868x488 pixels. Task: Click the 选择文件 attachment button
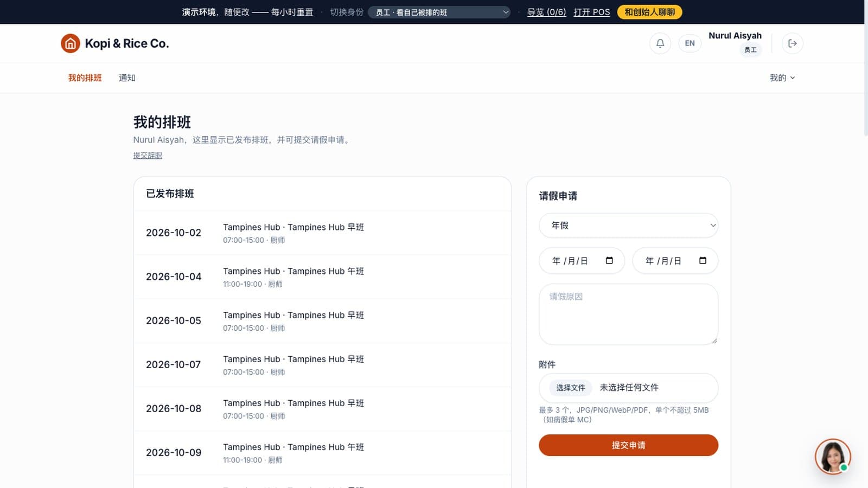(x=570, y=388)
